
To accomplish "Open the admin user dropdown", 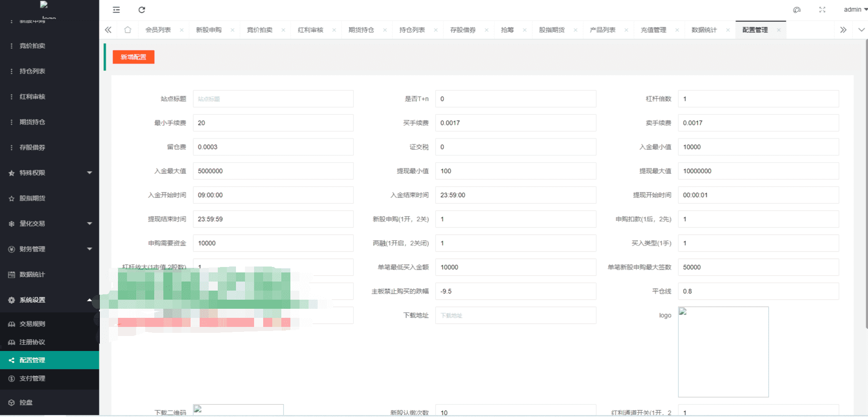I will click(x=855, y=10).
